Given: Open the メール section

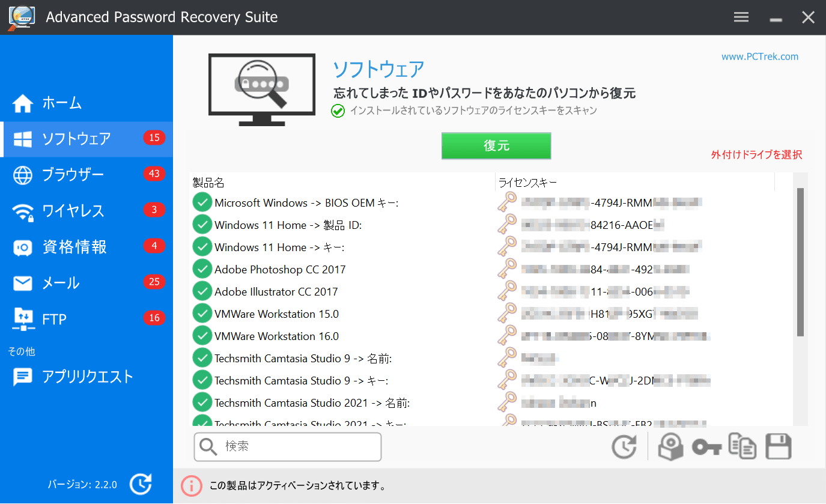Looking at the screenshot, I should (87, 283).
